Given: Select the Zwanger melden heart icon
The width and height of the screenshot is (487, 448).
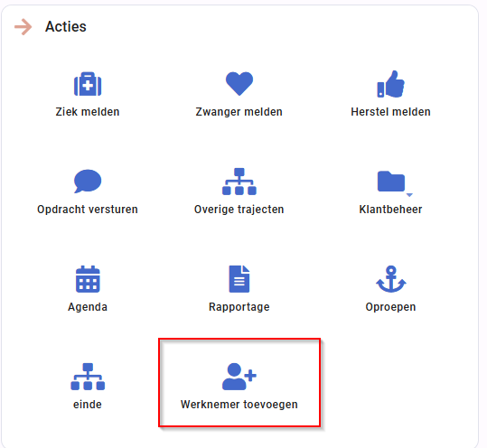Looking at the screenshot, I should 239,84.
